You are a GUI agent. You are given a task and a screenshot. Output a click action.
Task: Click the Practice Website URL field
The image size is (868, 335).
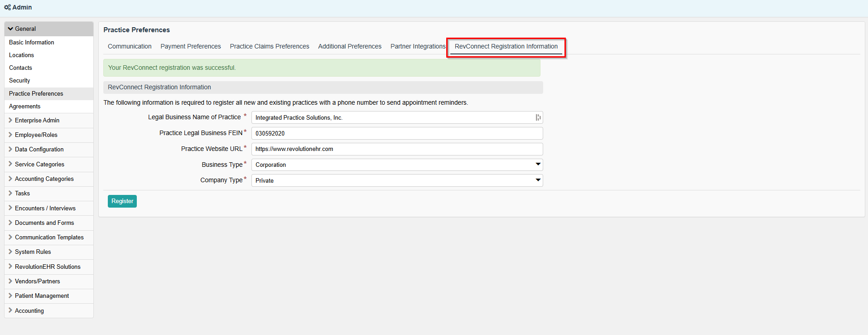(397, 149)
